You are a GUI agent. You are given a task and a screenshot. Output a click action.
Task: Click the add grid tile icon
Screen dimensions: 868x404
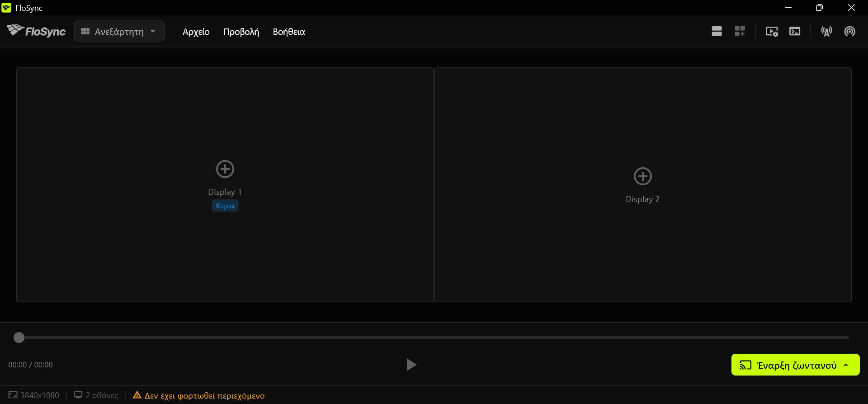click(x=740, y=31)
